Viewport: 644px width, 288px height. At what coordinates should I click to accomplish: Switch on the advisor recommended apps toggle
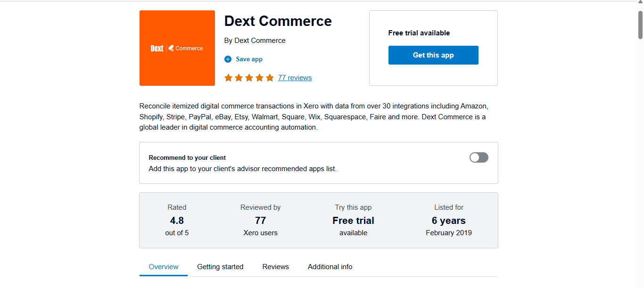click(x=479, y=157)
